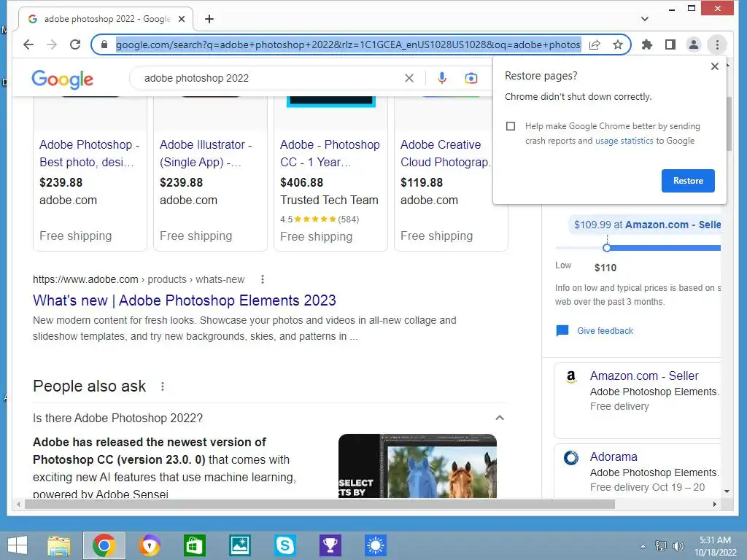Click into the Google search input field

click(x=271, y=78)
